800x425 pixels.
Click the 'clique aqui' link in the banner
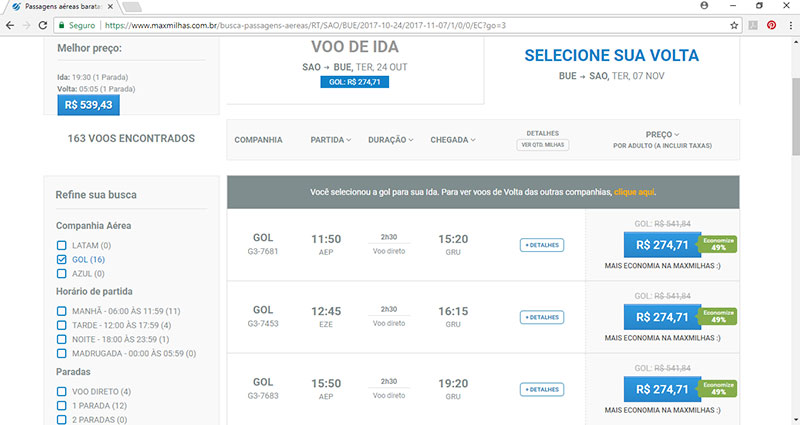[634, 192]
